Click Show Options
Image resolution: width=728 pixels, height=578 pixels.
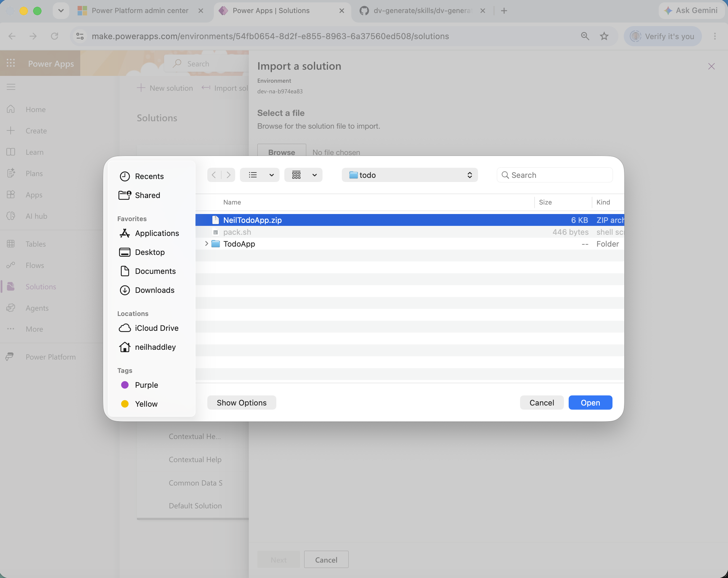pos(242,402)
